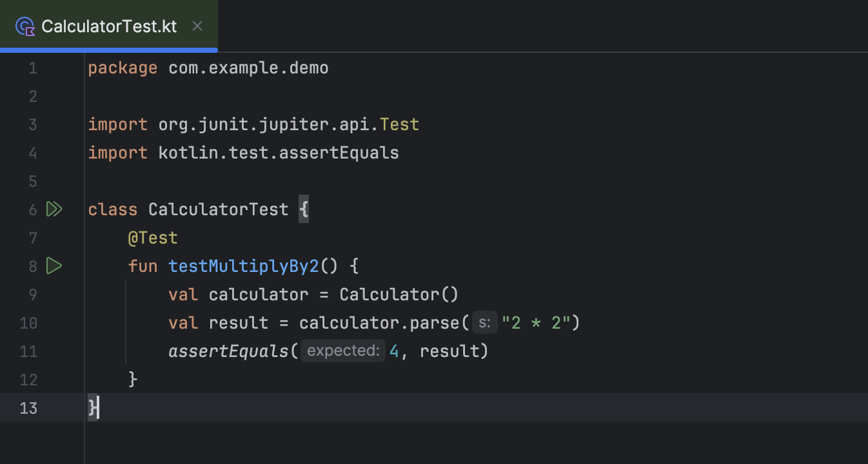Click the package name com.example.demo
This screenshot has height=464, width=868.
(x=248, y=68)
